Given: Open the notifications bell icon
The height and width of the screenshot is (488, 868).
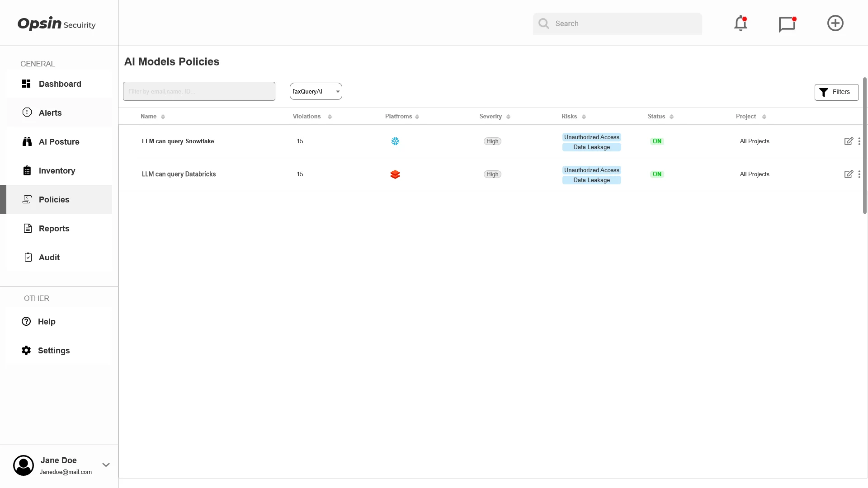Looking at the screenshot, I should coord(741,23).
